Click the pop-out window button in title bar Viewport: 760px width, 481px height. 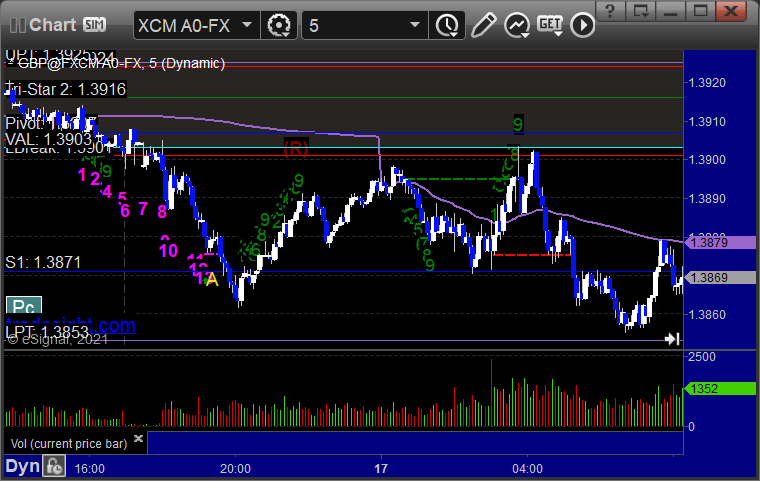(x=640, y=10)
